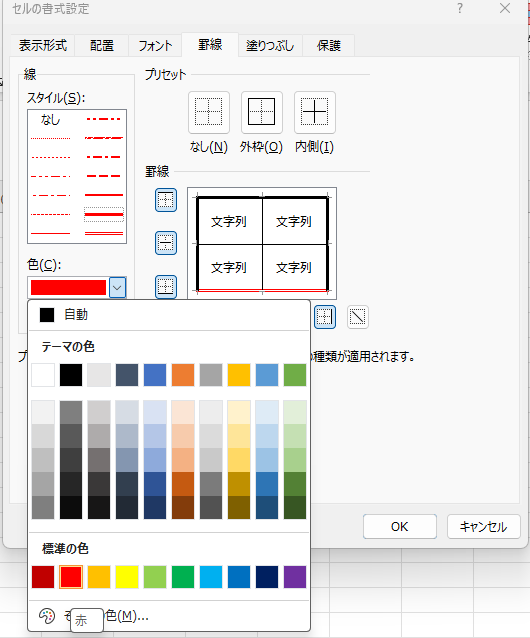Pick the white theme color swatch
Viewport: 530px width, 638px height.
[x=43, y=375]
